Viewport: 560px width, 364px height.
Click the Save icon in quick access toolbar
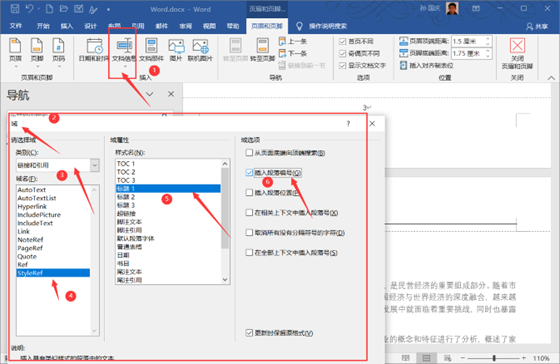[15, 9]
